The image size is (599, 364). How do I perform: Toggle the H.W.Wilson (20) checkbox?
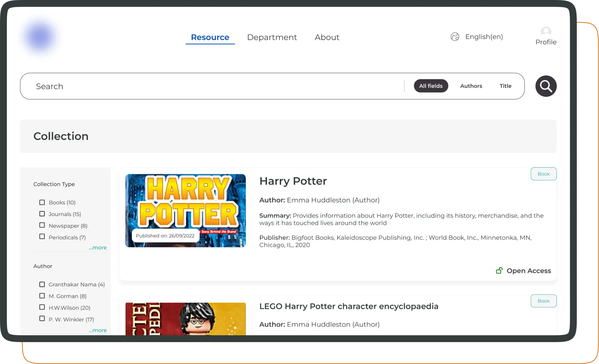(x=42, y=307)
